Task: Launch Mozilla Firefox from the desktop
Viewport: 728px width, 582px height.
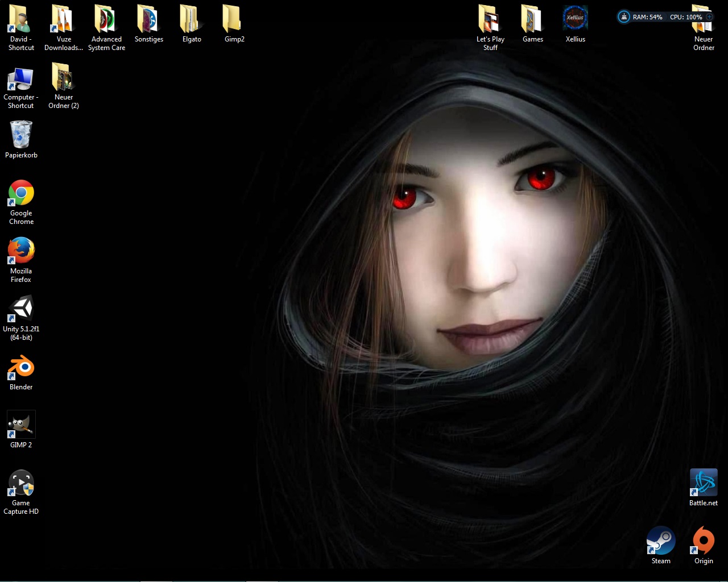Action: click(x=21, y=251)
